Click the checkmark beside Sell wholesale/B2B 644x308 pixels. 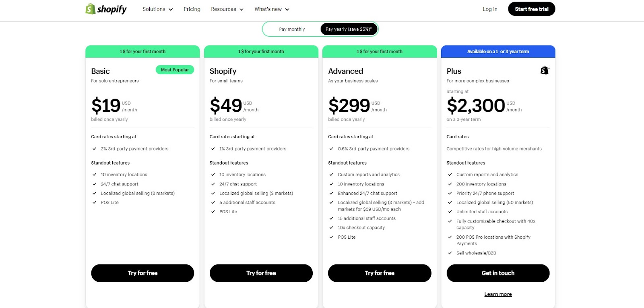click(450, 253)
